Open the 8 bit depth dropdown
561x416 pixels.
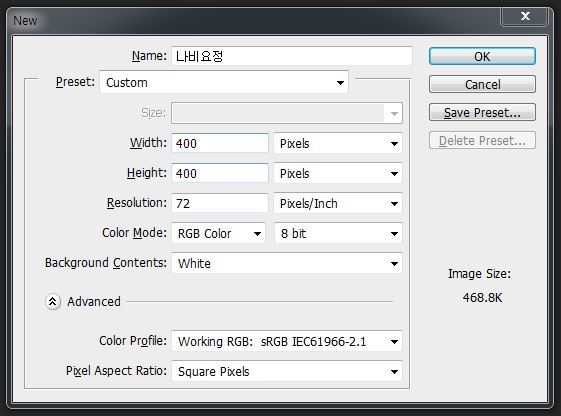pos(338,234)
